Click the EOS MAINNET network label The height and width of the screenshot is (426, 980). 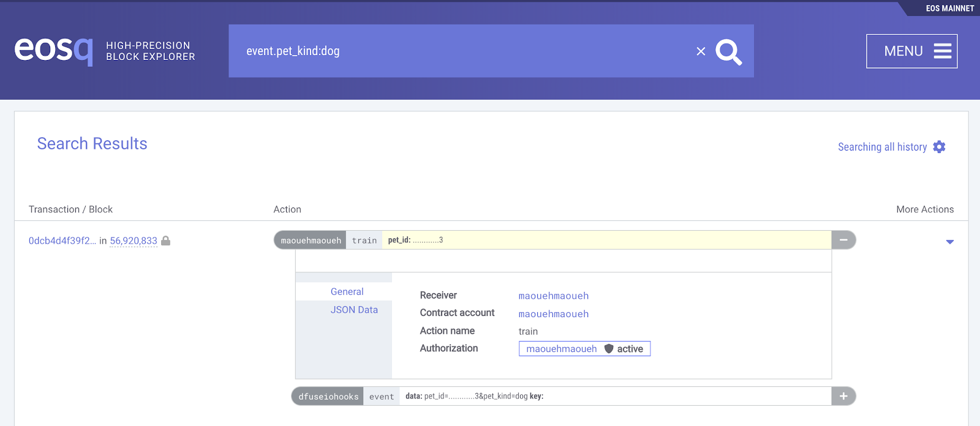tap(950, 8)
